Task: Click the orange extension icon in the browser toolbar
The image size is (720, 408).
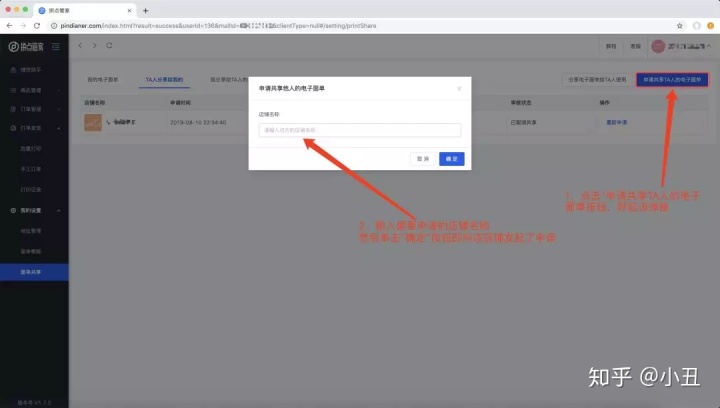Action: (710, 26)
